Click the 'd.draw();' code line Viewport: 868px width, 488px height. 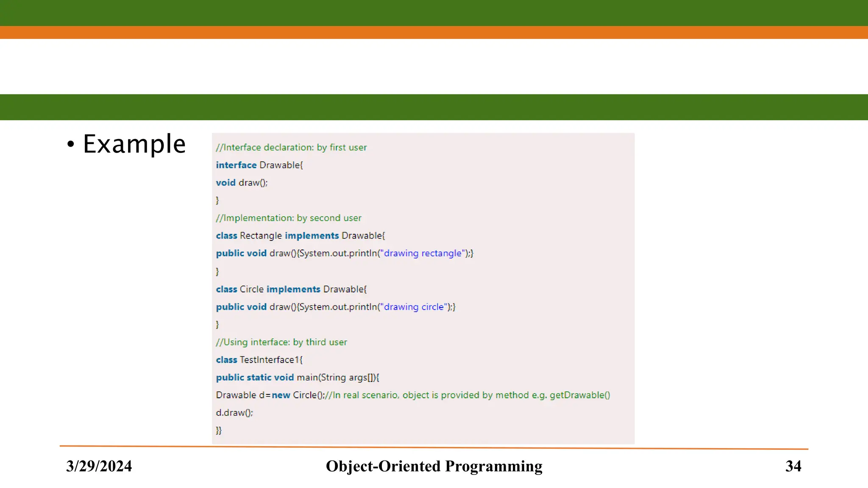tap(234, 413)
